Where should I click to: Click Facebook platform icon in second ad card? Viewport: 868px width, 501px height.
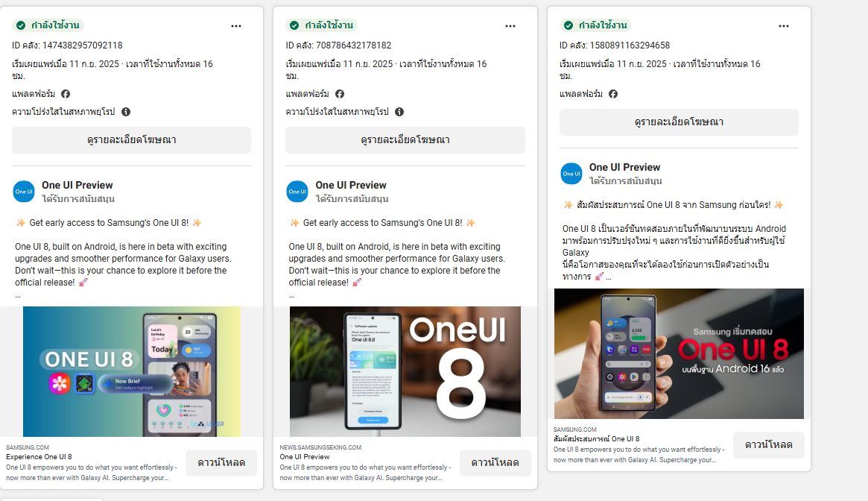point(339,94)
